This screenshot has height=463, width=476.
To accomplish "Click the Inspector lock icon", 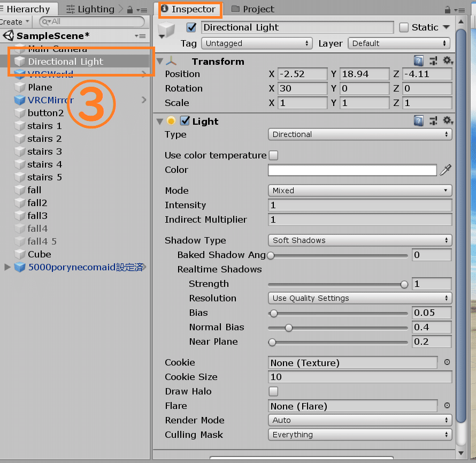I will coord(448,10).
